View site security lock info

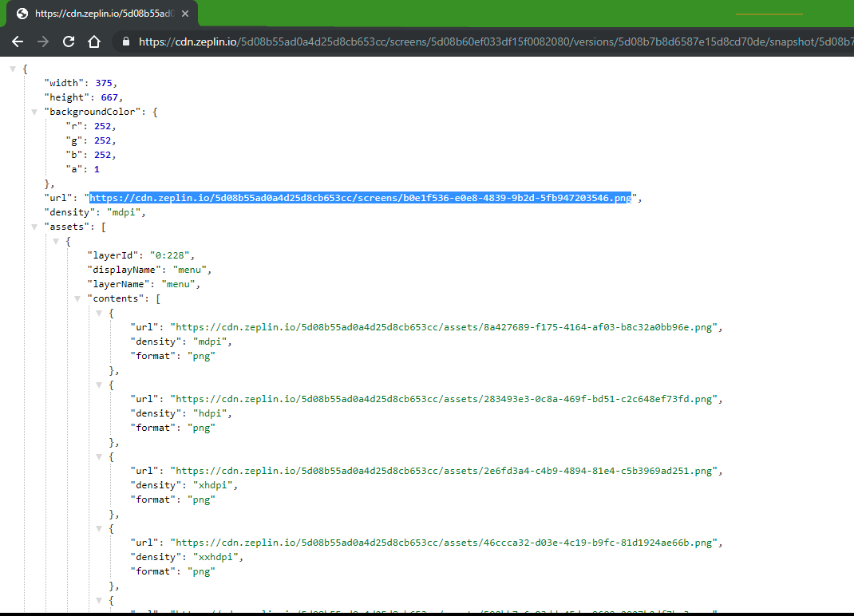(126, 41)
